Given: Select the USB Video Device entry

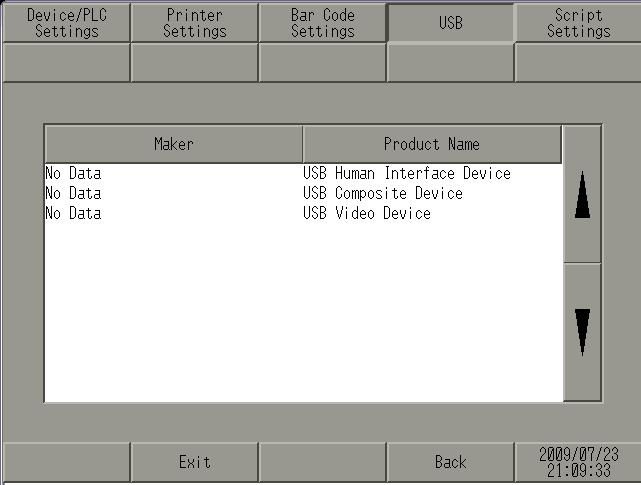Looking at the screenshot, I should pyautogui.click(x=367, y=214).
